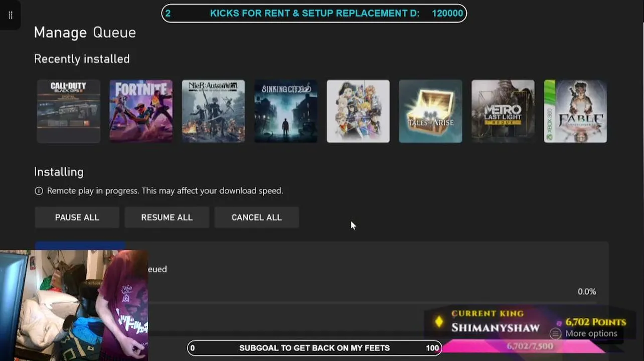Click the Pause All button

[x=77, y=218]
